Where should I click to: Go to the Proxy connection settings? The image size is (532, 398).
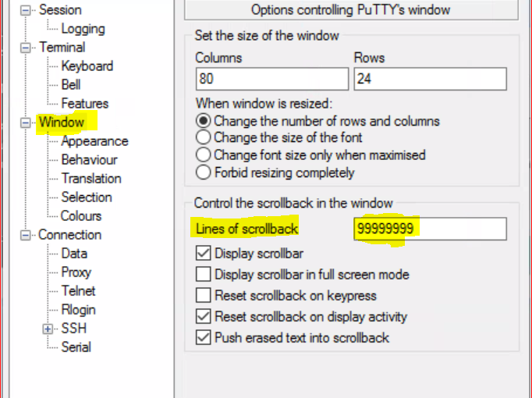coord(76,272)
